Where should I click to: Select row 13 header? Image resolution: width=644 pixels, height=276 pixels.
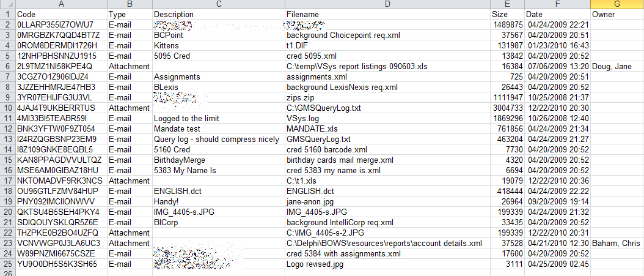click(x=7, y=139)
